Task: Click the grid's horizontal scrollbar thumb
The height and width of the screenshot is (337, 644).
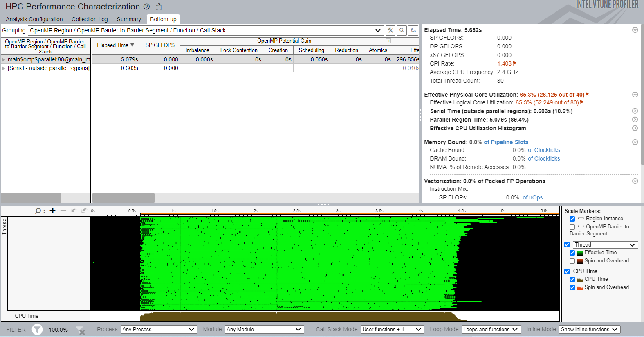Action: pyautogui.click(x=123, y=198)
